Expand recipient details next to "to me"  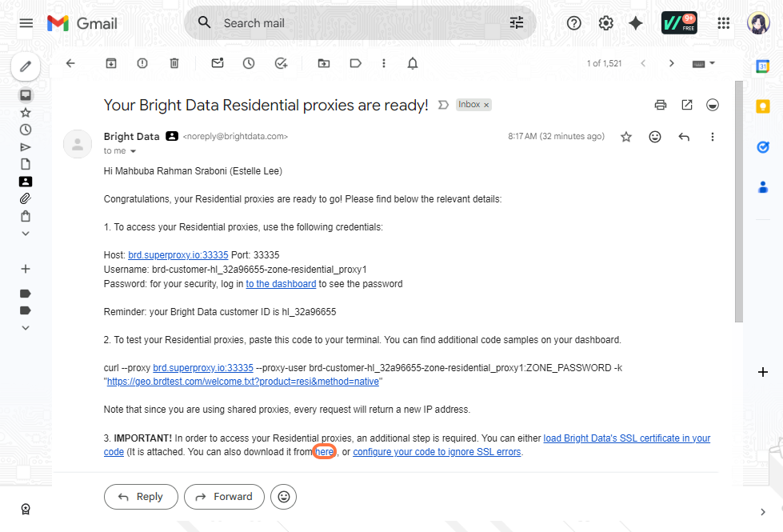pos(133,151)
